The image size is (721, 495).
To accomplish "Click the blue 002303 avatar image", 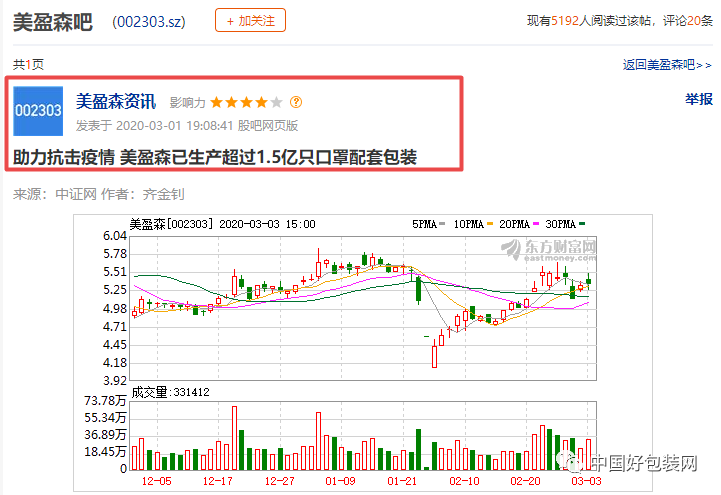I will [x=38, y=111].
